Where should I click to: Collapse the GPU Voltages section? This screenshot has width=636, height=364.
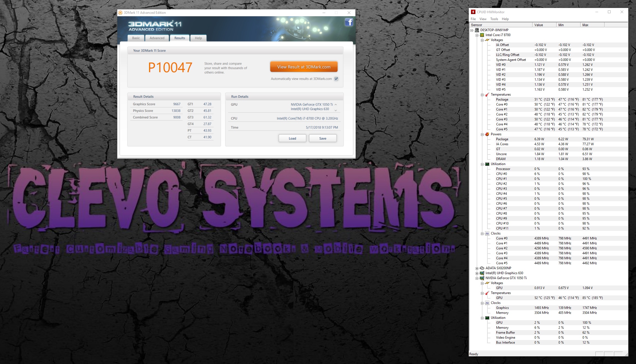[482, 283]
